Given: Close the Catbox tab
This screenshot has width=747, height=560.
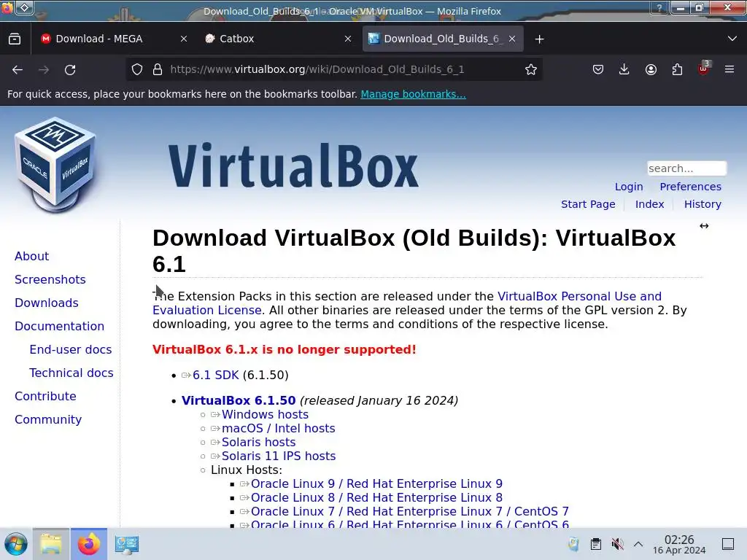Looking at the screenshot, I should click(348, 39).
